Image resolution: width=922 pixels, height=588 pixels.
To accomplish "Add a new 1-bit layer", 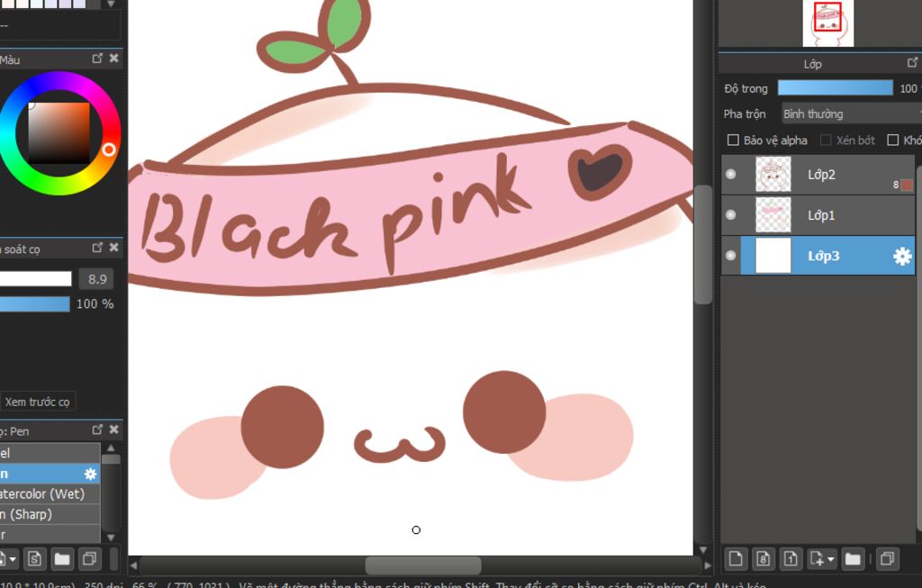I will point(791,558).
